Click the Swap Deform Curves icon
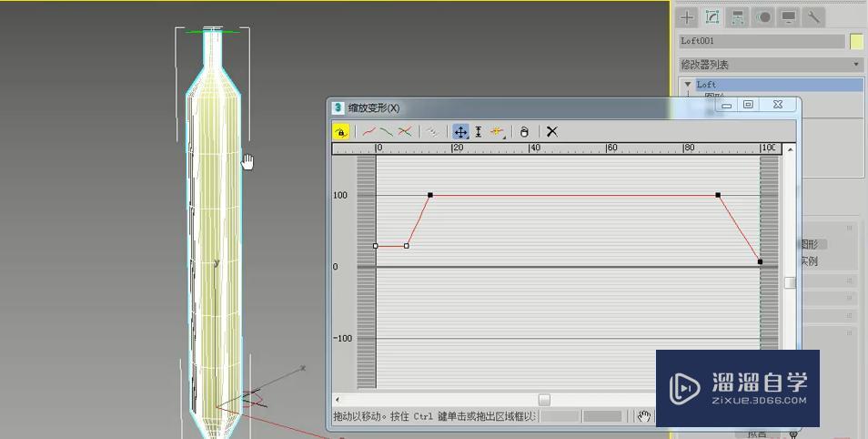 [x=433, y=132]
